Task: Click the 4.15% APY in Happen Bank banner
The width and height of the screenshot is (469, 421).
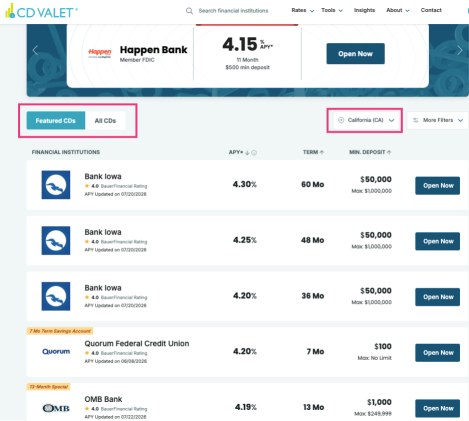Action: pyautogui.click(x=247, y=44)
